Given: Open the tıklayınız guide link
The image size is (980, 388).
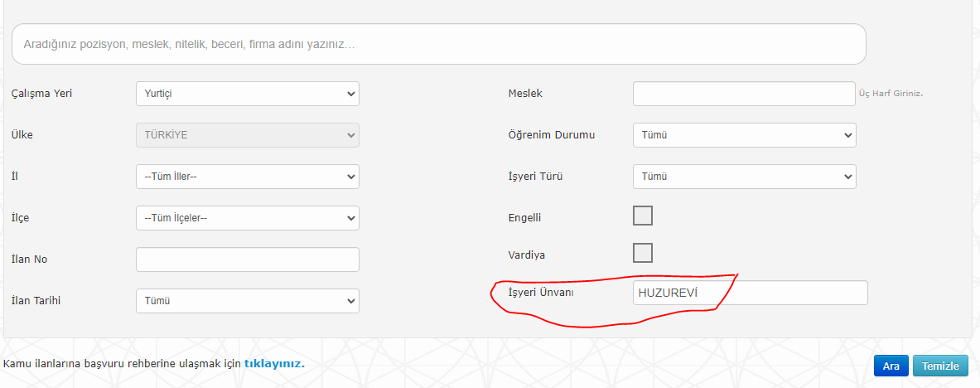Looking at the screenshot, I should pyautogui.click(x=274, y=363).
